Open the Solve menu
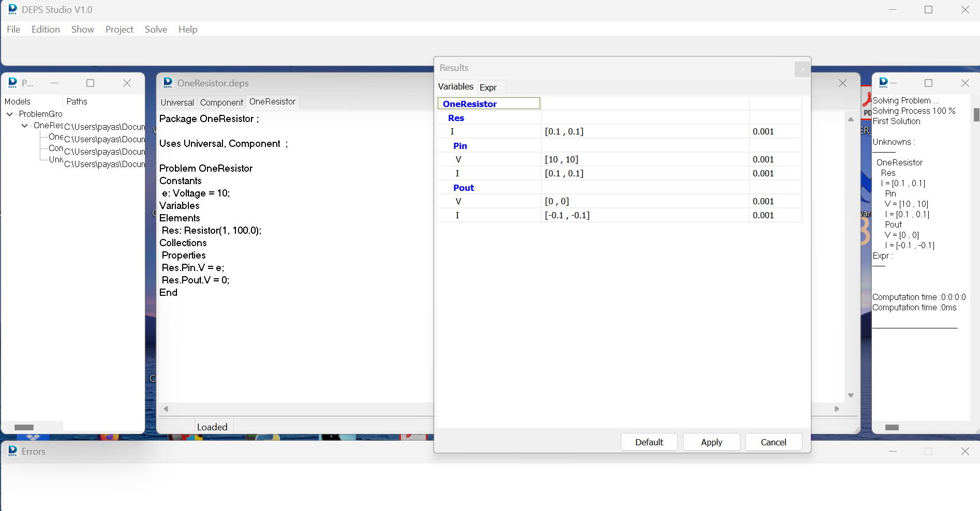Viewport: 980px width, 511px height. (x=156, y=29)
